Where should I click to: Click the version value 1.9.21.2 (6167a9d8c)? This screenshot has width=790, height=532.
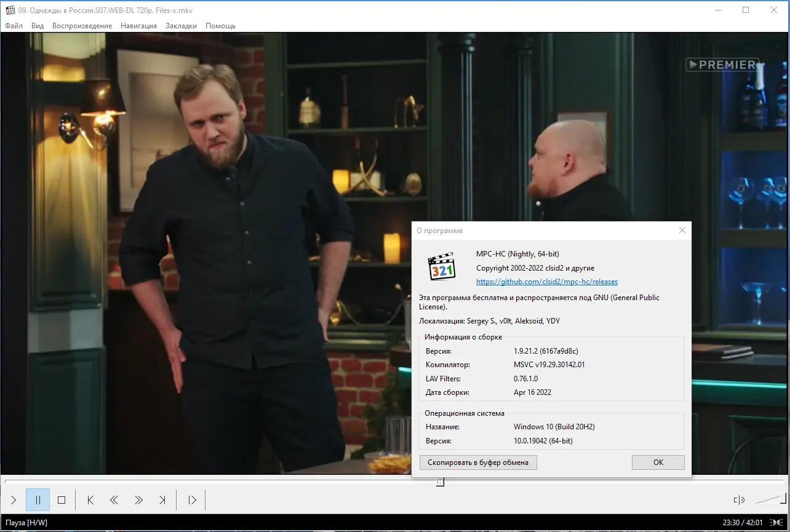click(546, 351)
